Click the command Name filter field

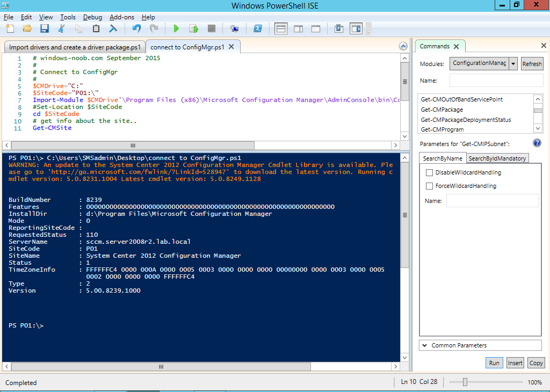[496, 81]
